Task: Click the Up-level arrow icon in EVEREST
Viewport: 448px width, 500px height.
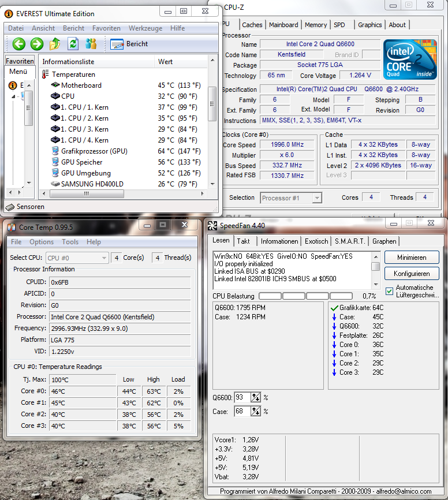Action: 54,44
